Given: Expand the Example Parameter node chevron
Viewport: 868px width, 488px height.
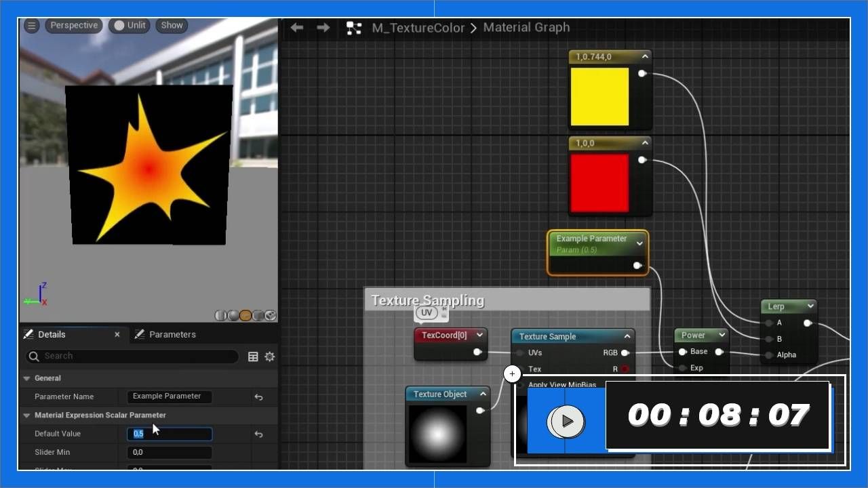Looking at the screenshot, I should tap(639, 243).
